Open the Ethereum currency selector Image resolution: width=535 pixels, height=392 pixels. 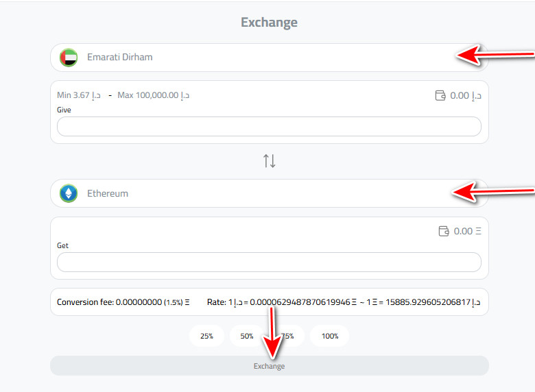tap(269, 193)
